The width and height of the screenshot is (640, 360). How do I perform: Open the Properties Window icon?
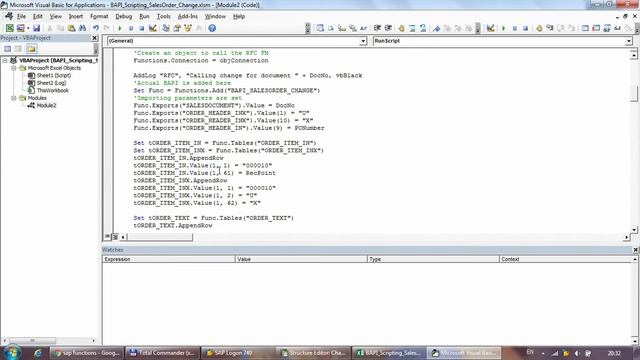coord(177,28)
